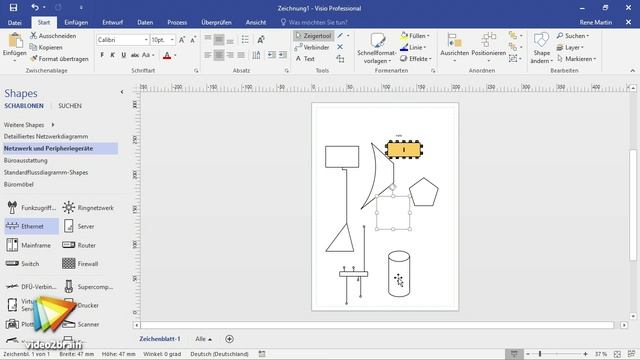
Task: Click the Save icon in title bar
Action: coord(13,8)
